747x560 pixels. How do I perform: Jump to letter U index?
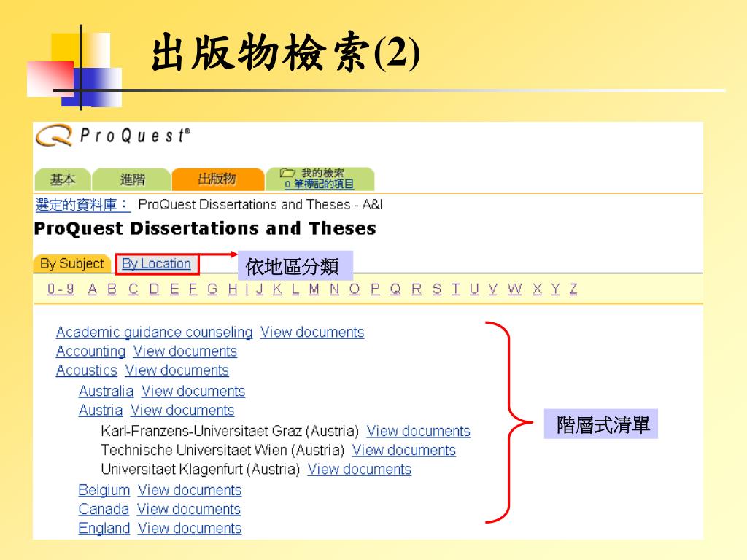point(474,289)
